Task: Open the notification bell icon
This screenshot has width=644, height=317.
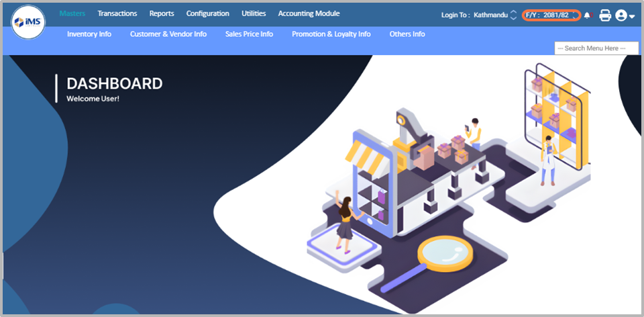Action: (x=588, y=15)
